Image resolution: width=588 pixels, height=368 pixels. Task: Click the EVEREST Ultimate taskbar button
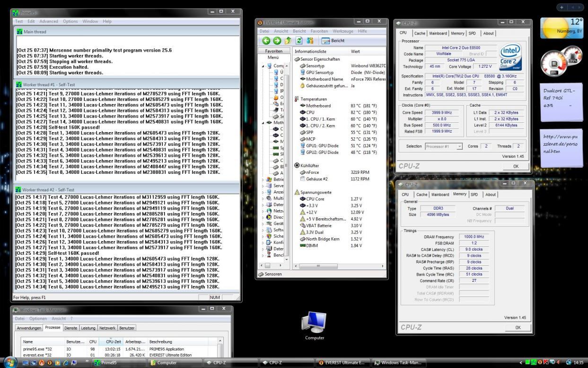(x=343, y=363)
